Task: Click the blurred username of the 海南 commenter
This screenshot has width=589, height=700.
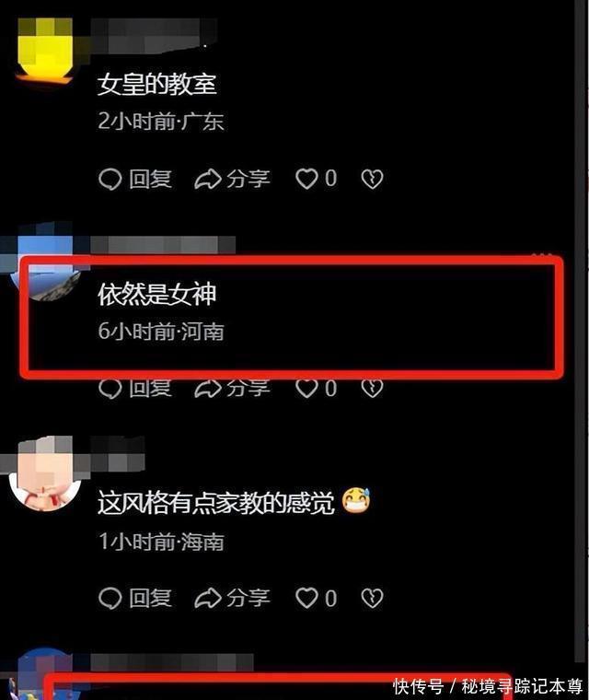Action: 118,453
